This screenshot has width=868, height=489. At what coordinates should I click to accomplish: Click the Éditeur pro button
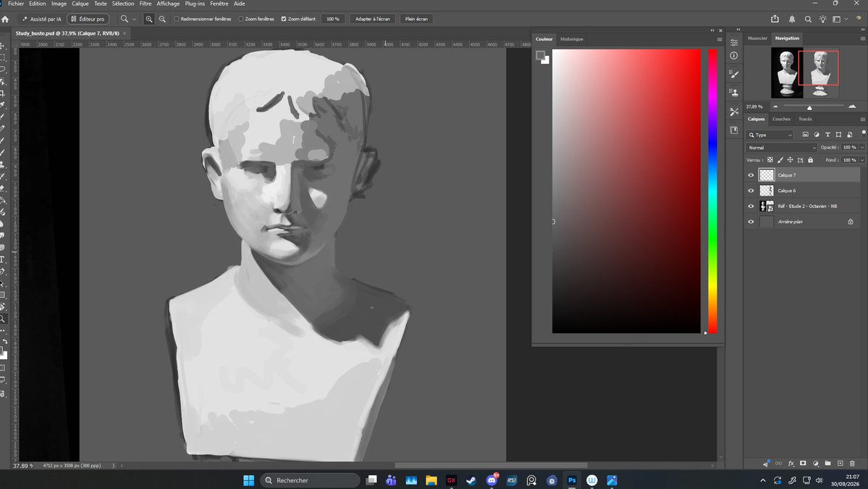pyautogui.click(x=88, y=19)
